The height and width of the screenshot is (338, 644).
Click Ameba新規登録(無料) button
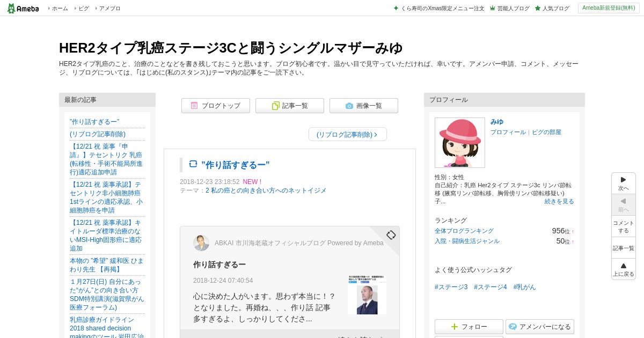tap(609, 8)
